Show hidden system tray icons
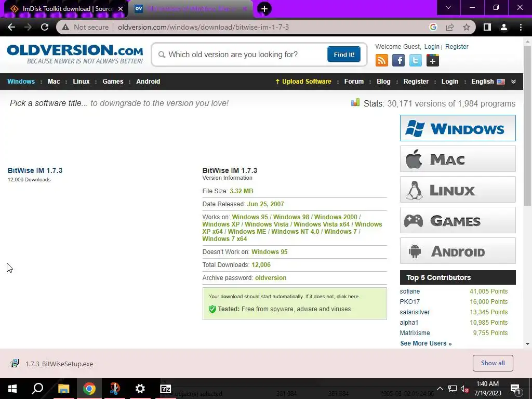The width and height of the screenshot is (532, 399). [440, 389]
